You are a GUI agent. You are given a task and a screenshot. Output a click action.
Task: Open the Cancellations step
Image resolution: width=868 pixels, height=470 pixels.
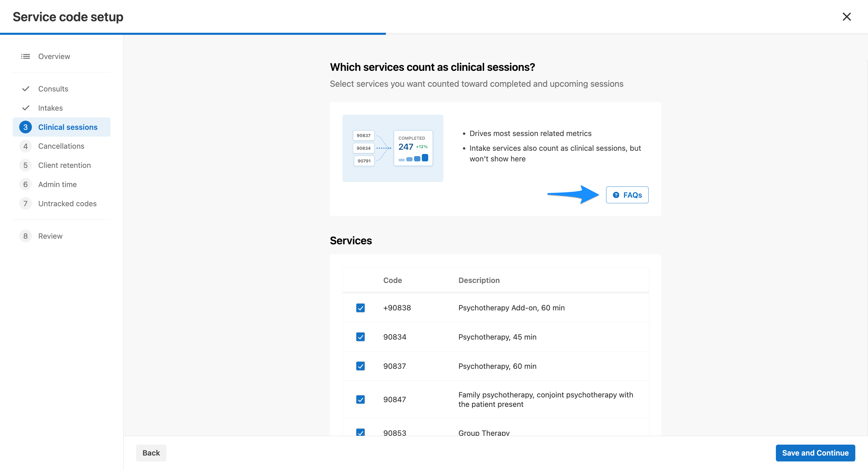click(x=61, y=146)
